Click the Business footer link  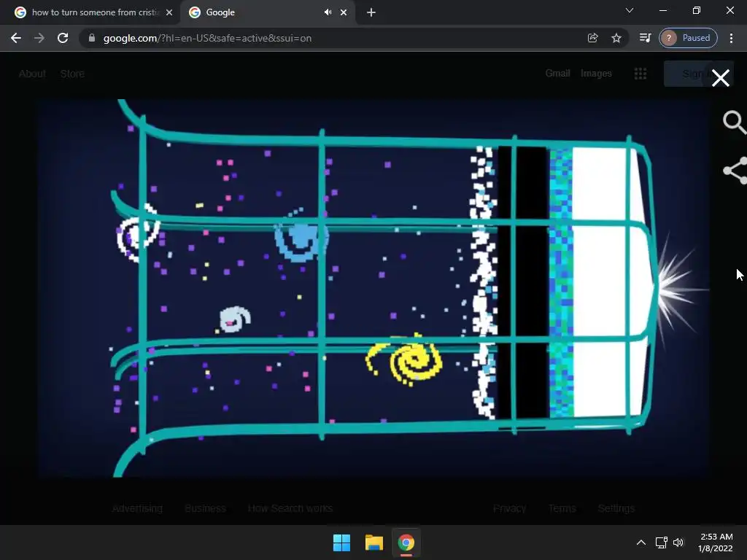click(x=205, y=508)
